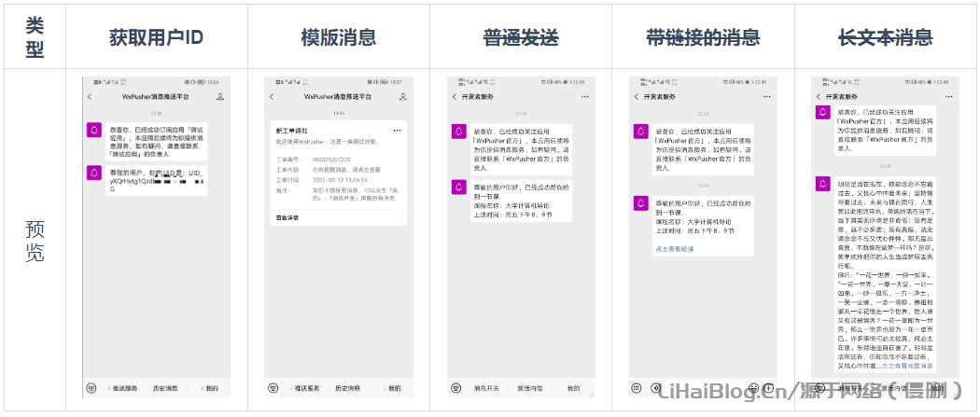
Task: Tap bell avatar beside 恭喜你 message, 普通发送 screen
Action: pyautogui.click(x=459, y=132)
